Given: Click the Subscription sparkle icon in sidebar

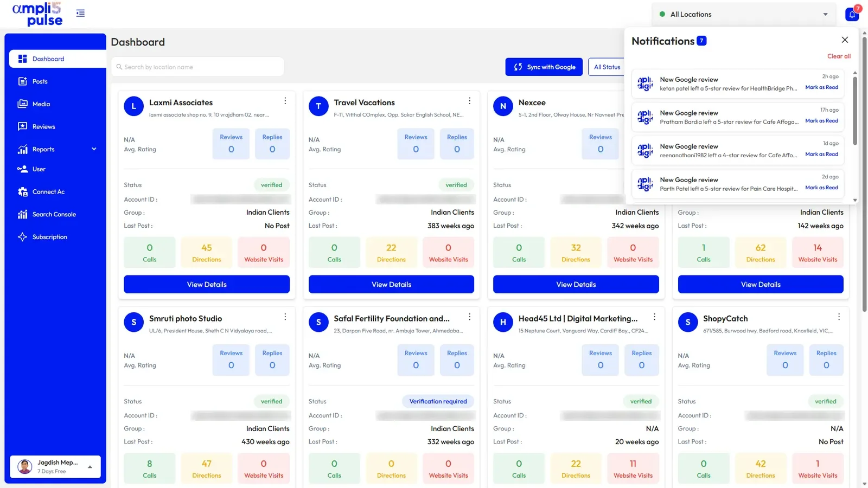Looking at the screenshot, I should point(22,237).
